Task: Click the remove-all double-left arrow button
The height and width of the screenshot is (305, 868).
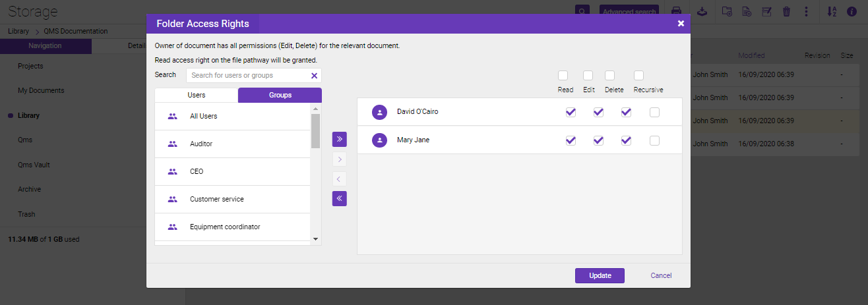Action: (x=339, y=198)
